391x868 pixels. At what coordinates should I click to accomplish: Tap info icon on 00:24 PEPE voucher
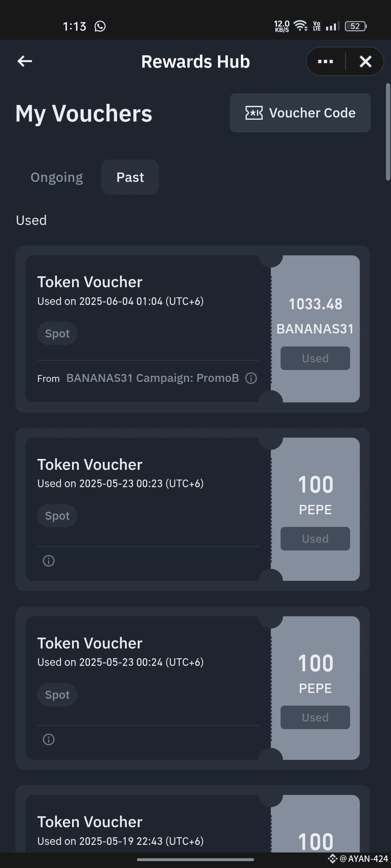(x=49, y=739)
